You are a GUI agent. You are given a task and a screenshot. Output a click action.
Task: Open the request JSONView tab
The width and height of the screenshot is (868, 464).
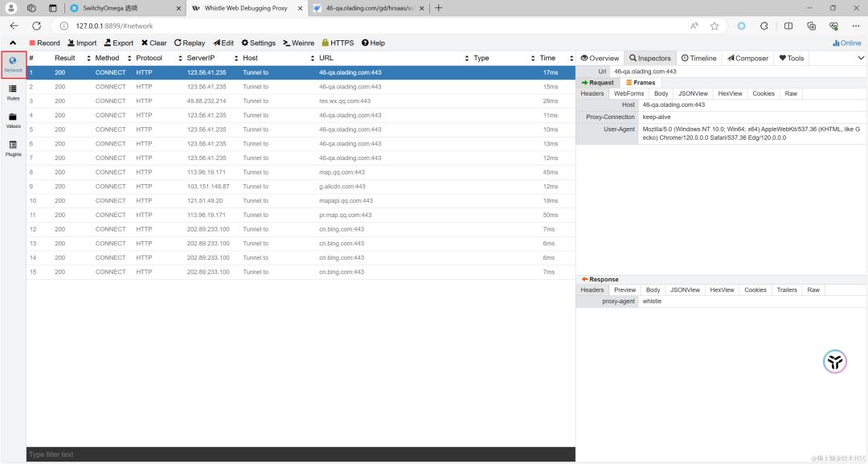(x=693, y=93)
